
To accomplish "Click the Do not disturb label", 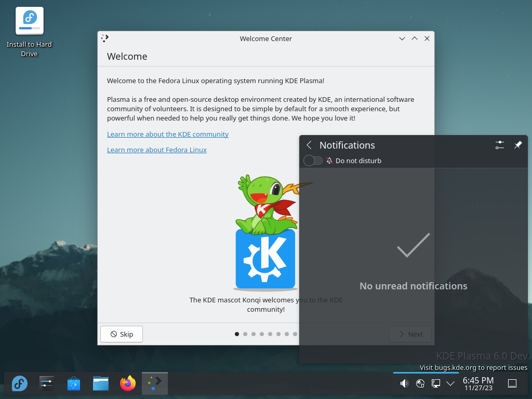I will [x=358, y=161].
